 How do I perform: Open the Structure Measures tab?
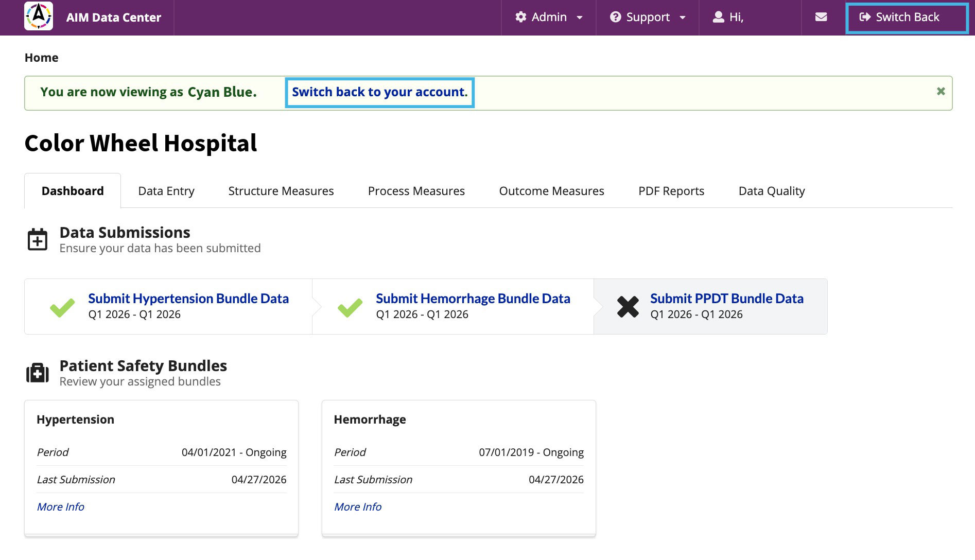pos(281,191)
